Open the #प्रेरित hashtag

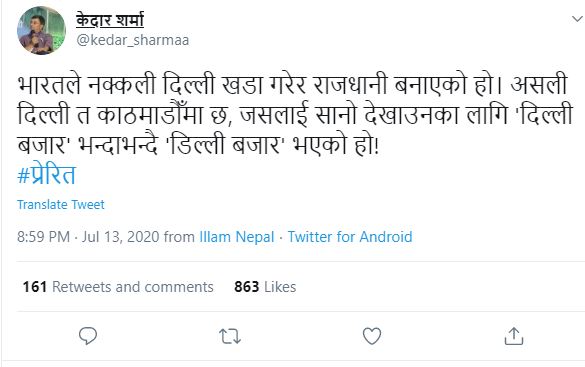(47, 174)
